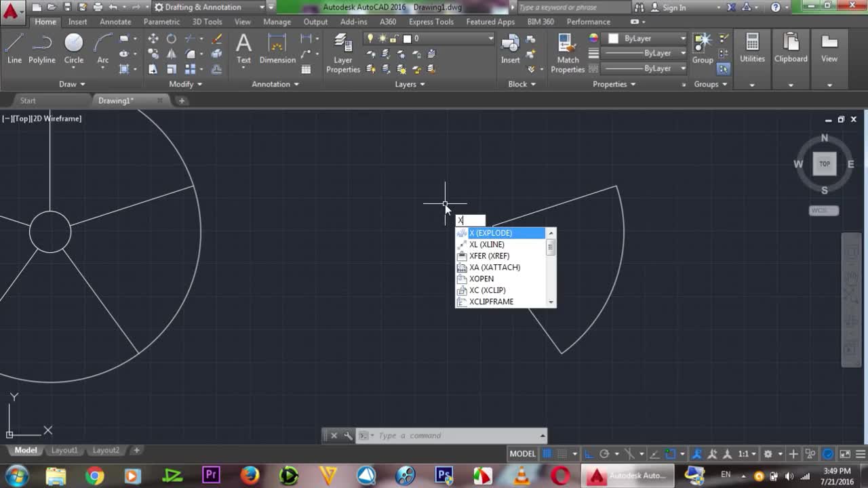This screenshot has width=868, height=488.
Task: Click the Move tool in Modify panel
Action: click(x=153, y=39)
